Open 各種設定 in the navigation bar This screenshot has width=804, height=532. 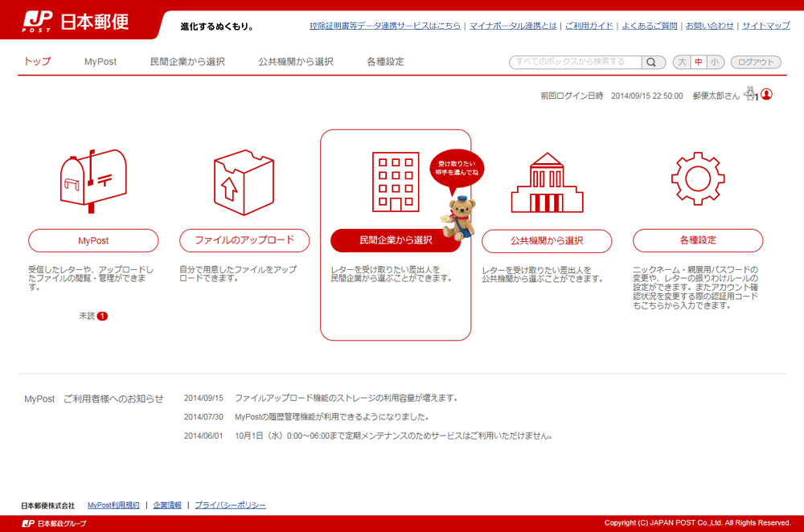(x=385, y=62)
